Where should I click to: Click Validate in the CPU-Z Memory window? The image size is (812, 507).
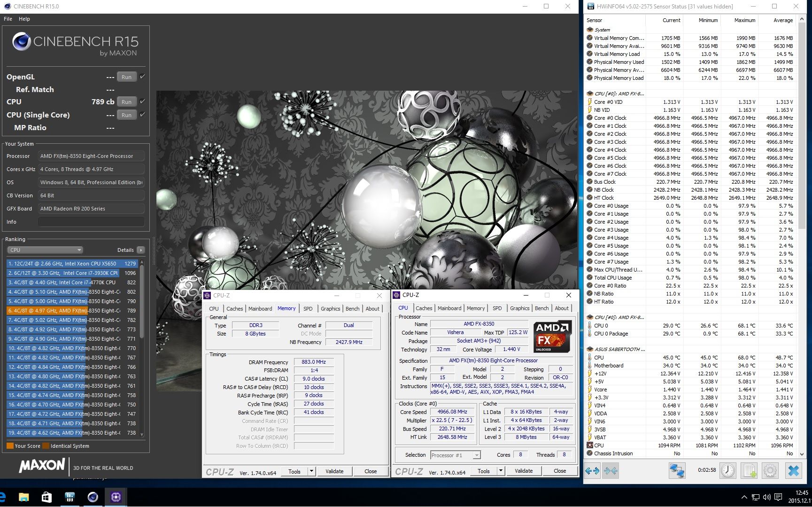(334, 471)
